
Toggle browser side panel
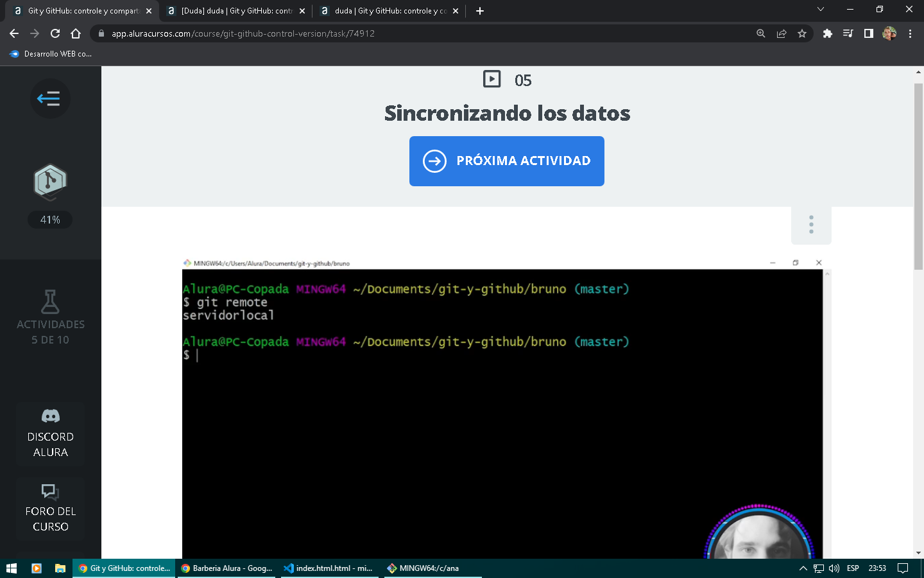[x=869, y=33]
